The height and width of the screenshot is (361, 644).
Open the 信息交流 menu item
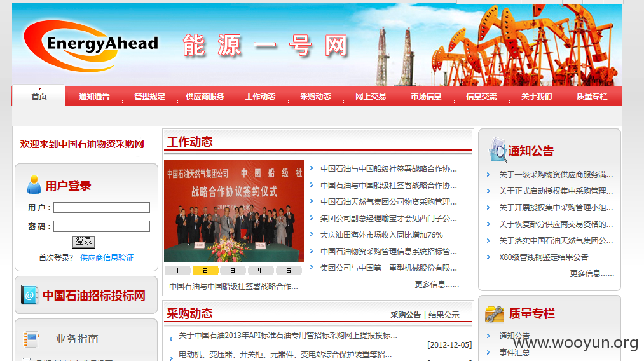coord(481,97)
